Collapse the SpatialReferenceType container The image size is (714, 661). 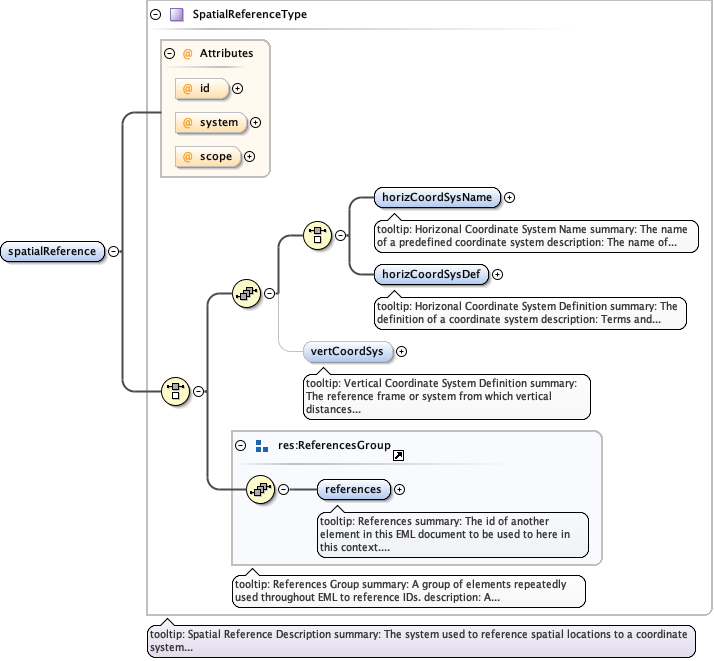(x=154, y=15)
